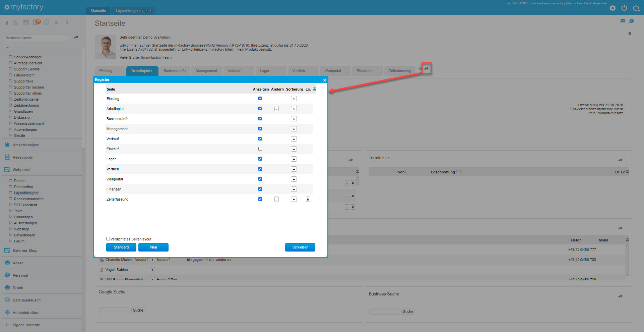Expand Grundlagen under Webportal in sidebar
Image resolution: width=644 pixels, height=332 pixels.
11,217
